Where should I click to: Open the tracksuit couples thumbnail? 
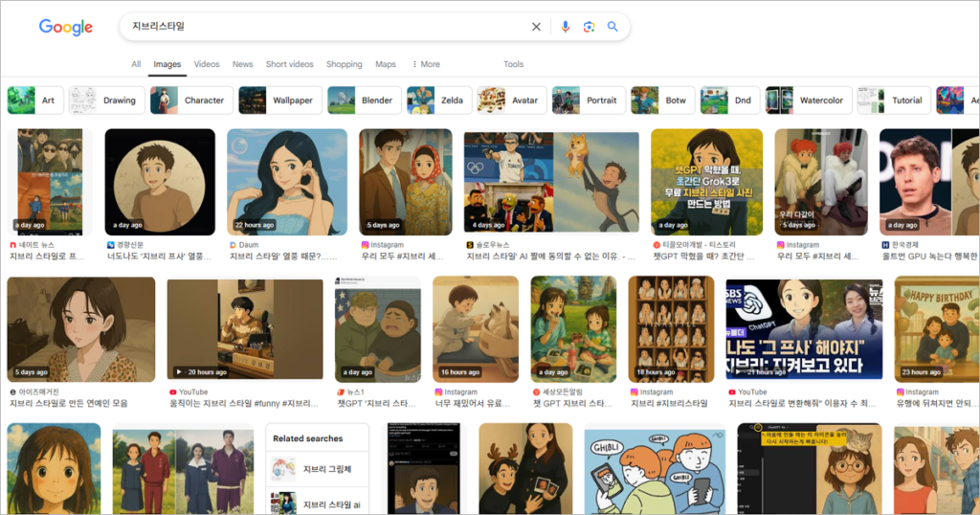(183, 469)
